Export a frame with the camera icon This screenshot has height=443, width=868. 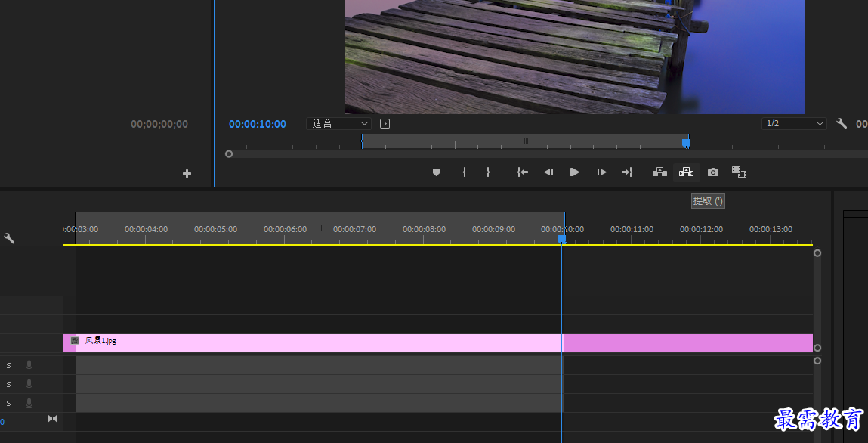pos(713,172)
